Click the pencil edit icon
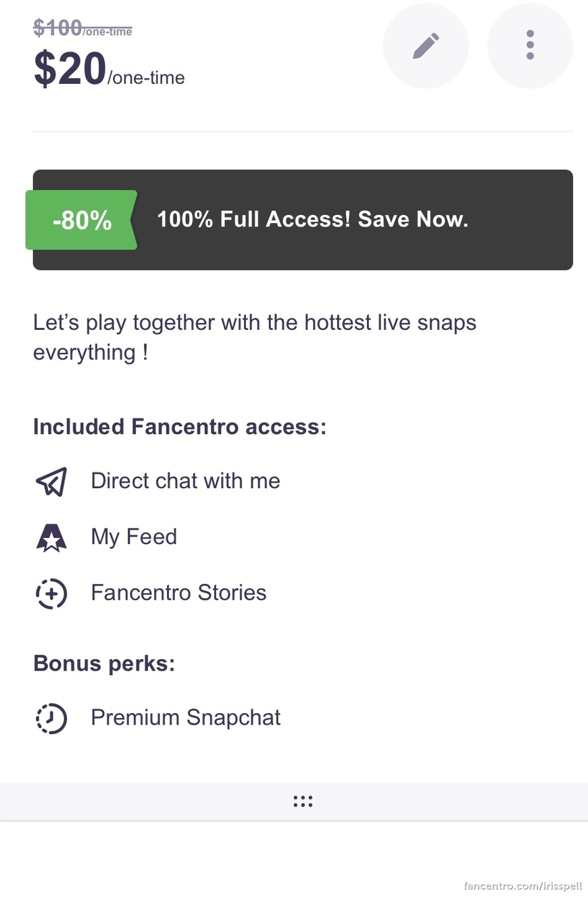Screen dimensions: 588x897 426,46
